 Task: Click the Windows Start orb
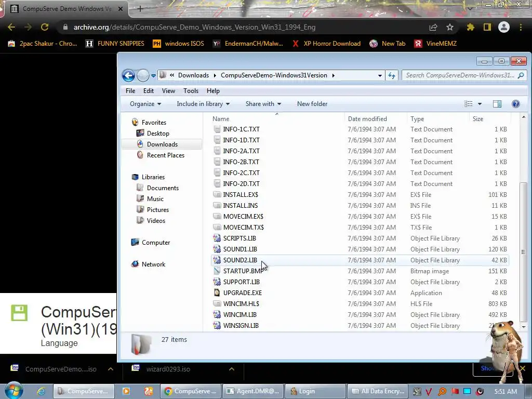point(14,391)
